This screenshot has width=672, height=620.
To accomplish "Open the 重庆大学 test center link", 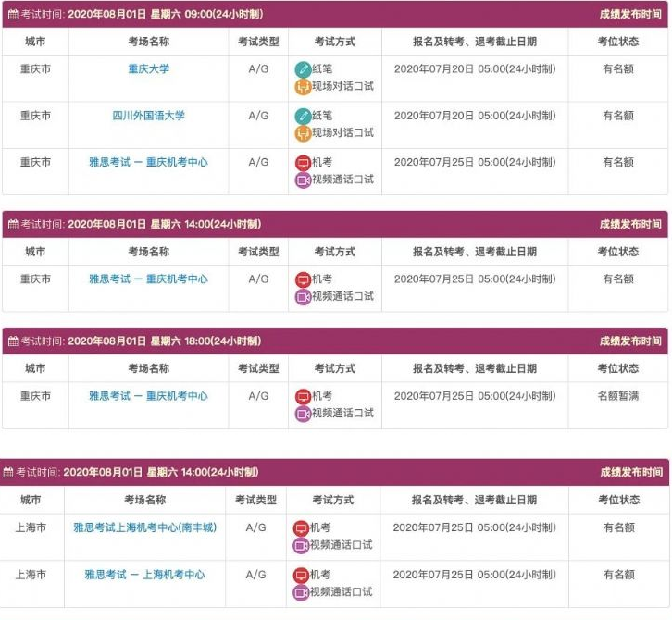I will point(148,68).
